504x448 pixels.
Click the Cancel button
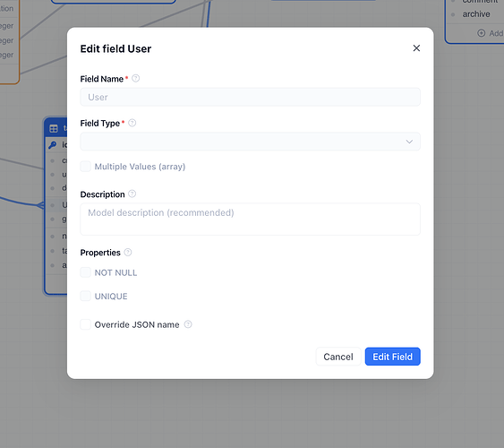tap(338, 357)
